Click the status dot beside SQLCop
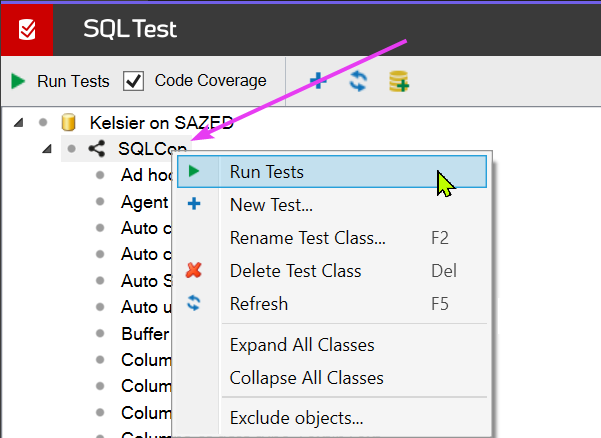This screenshot has width=601, height=438. 71,149
